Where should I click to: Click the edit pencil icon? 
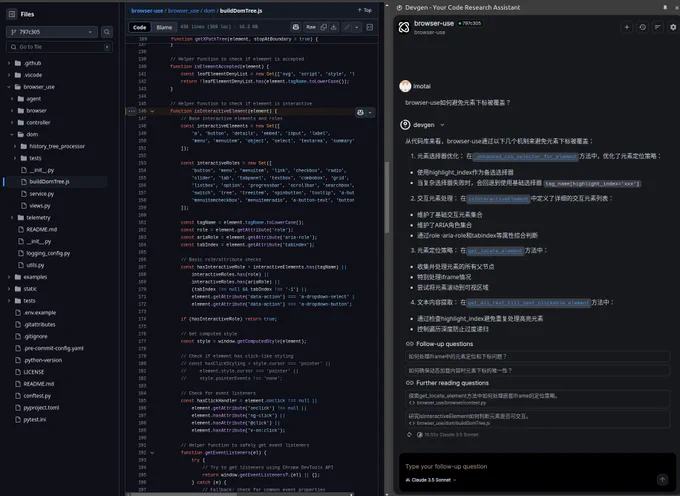pos(347,27)
